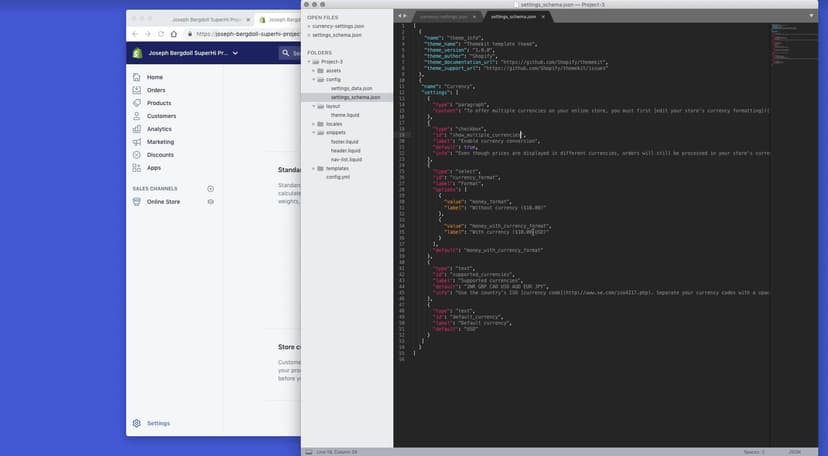Add a sales channel with plus icon

[x=210, y=188]
